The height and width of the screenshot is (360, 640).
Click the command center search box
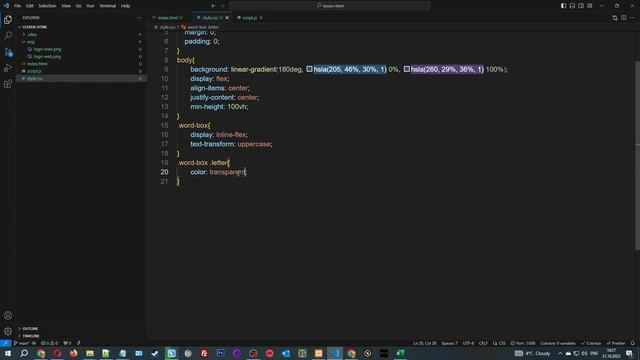coord(330,6)
